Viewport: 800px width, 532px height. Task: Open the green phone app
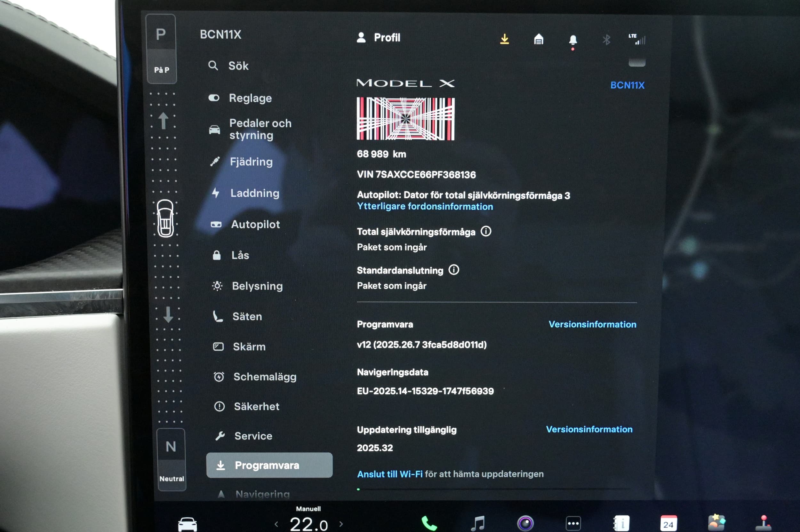pyautogui.click(x=429, y=524)
